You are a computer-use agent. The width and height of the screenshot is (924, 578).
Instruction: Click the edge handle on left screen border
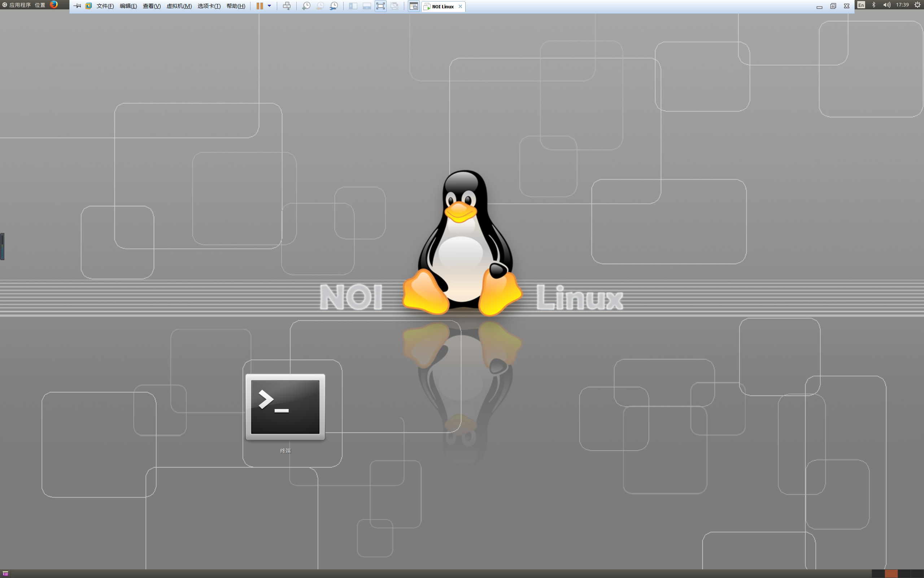pyautogui.click(x=2, y=247)
